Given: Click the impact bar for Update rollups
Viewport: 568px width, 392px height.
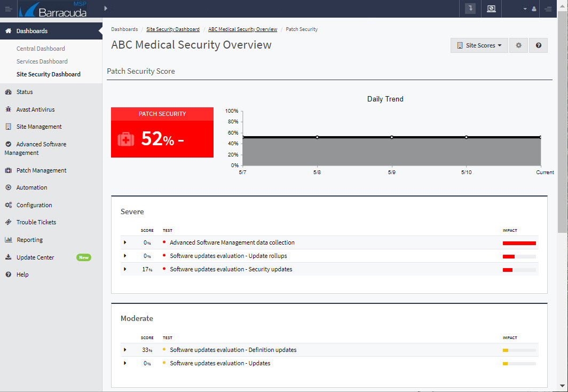Looking at the screenshot, I should (x=519, y=256).
